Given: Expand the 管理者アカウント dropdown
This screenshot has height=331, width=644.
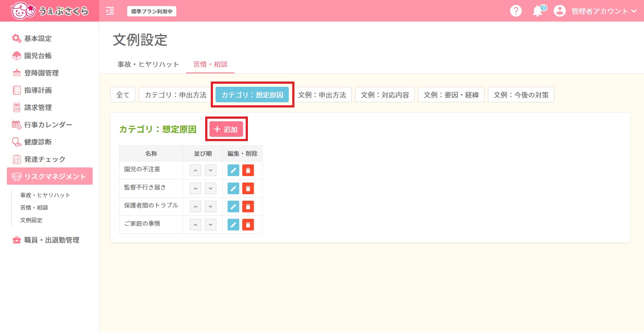Looking at the screenshot, I should [x=604, y=11].
